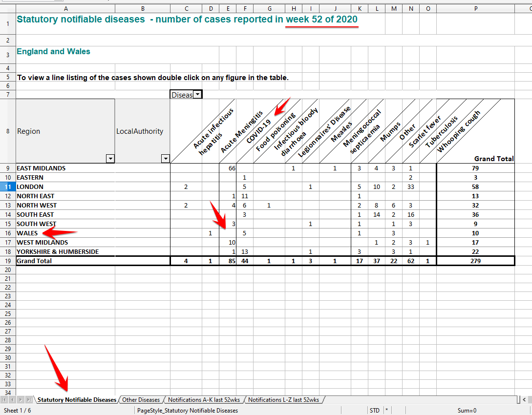The height and width of the screenshot is (415, 532).
Task: Click the Region field button
Action: 65,131
